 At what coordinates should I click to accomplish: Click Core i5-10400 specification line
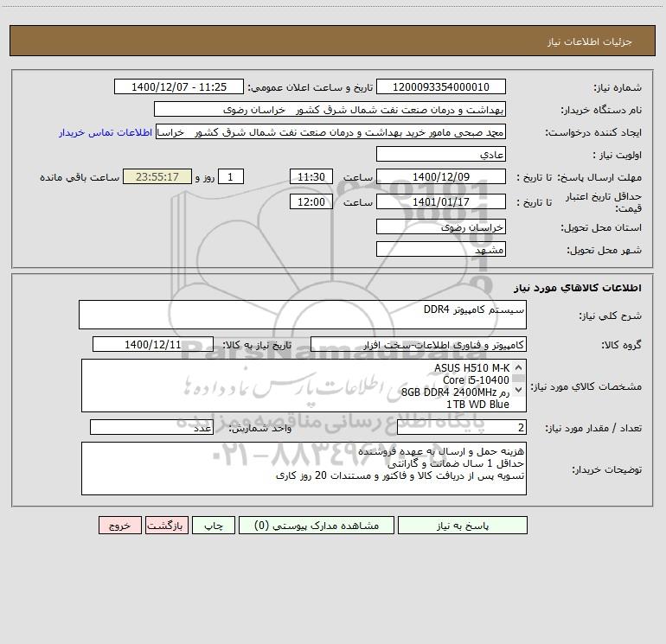(x=476, y=380)
